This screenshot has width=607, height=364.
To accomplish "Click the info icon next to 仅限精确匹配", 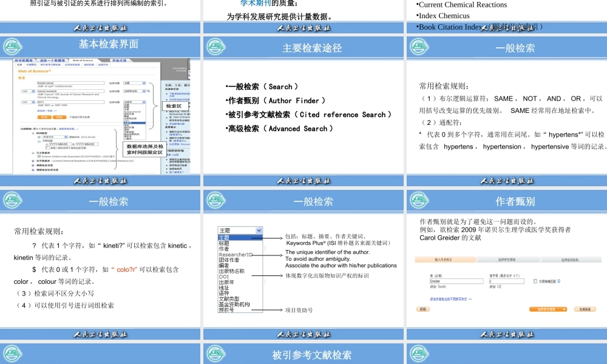I will pos(559,280).
